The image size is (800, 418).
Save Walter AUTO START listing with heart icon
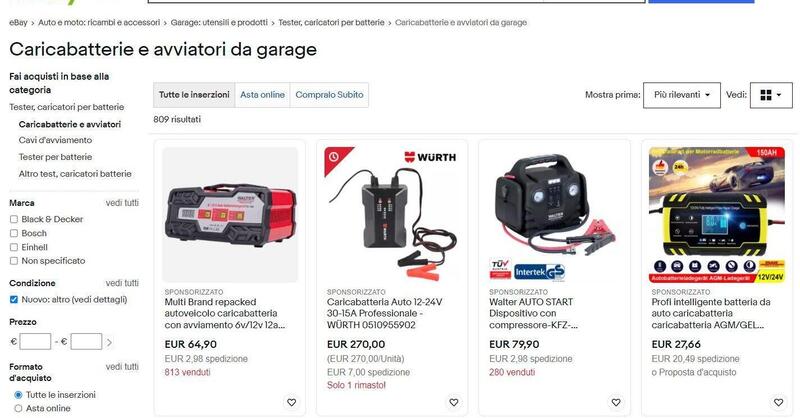point(616,402)
